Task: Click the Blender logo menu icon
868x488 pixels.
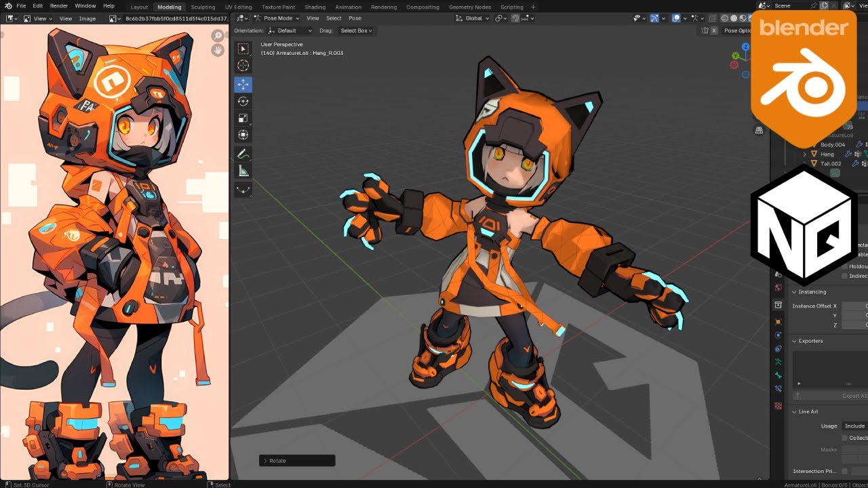Action: point(7,6)
